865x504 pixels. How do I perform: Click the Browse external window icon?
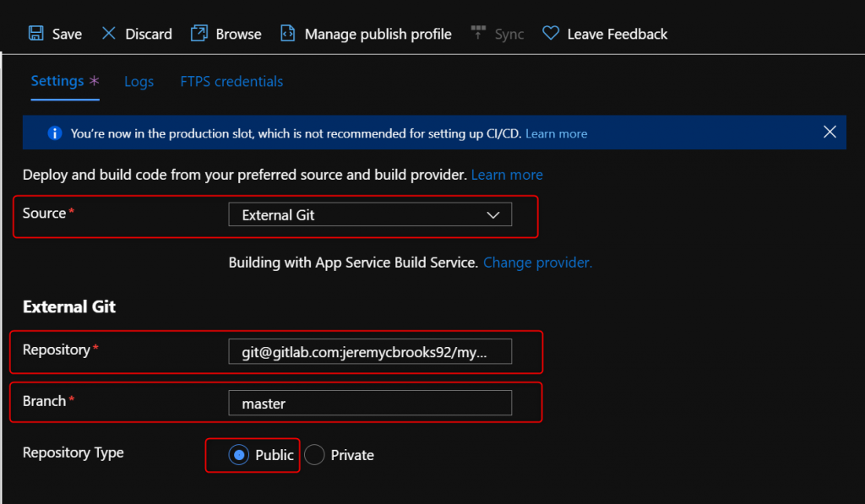coord(199,33)
